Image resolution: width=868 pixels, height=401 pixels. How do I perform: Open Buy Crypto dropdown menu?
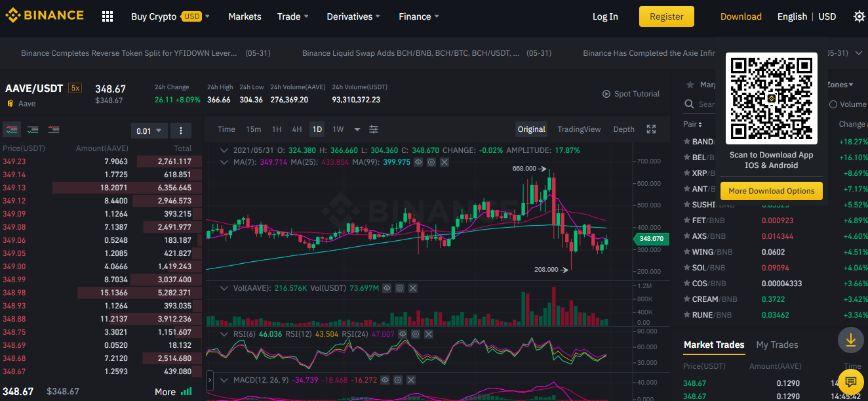pos(170,16)
